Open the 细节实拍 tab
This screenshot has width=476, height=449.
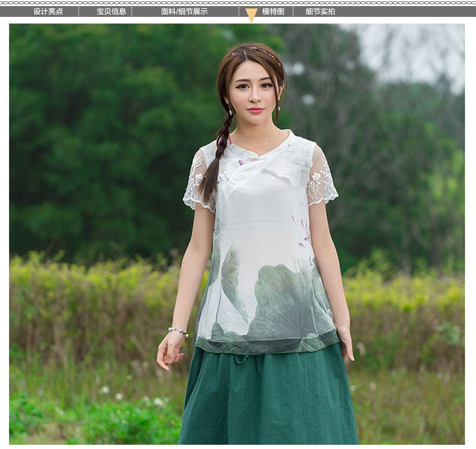pos(320,11)
